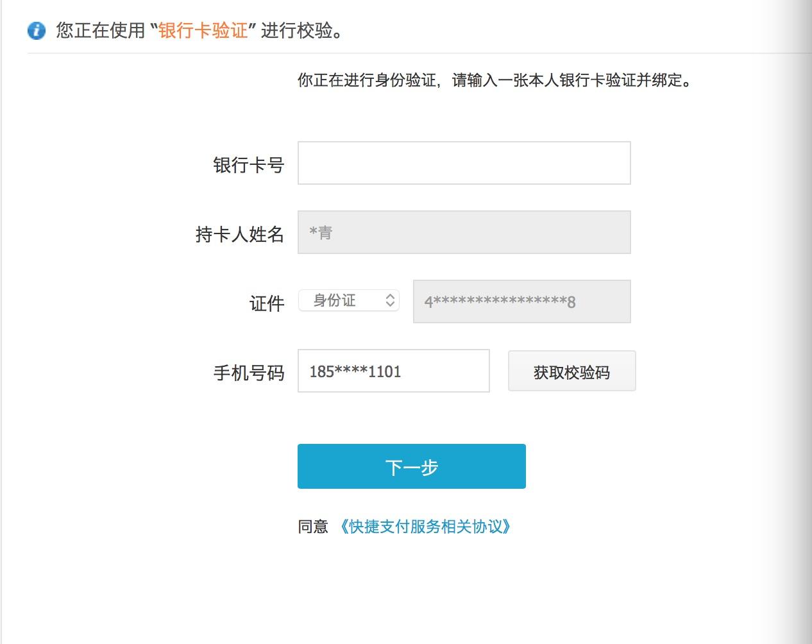Click the 证件 label
This screenshot has width=812, height=644.
(x=266, y=303)
